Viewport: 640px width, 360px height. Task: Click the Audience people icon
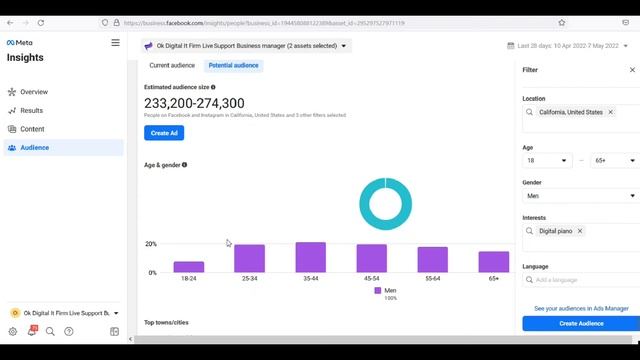point(12,148)
